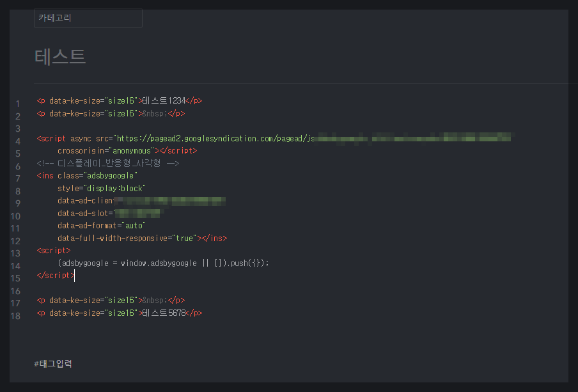Click the 테스트5678 paragraph line
Viewport: 578px width, 392px height.
[x=120, y=313]
